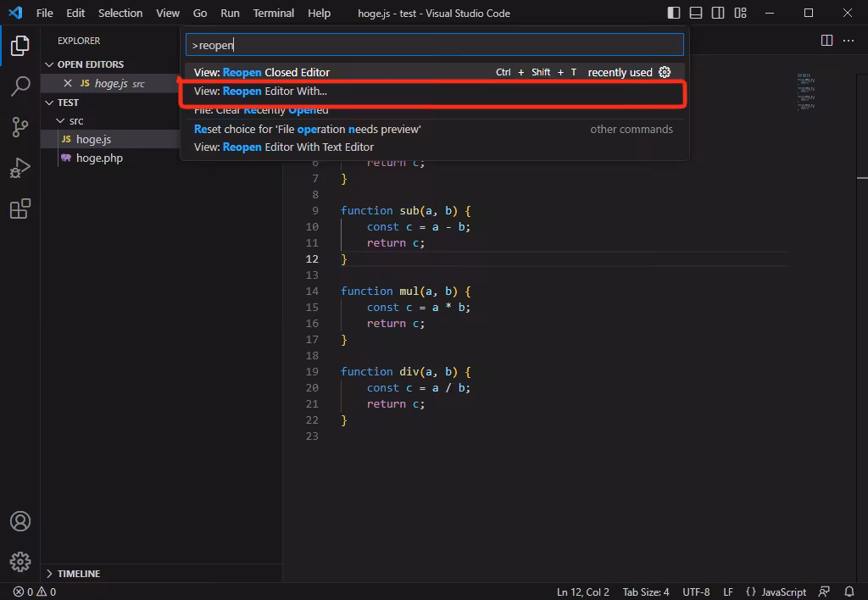The width and height of the screenshot is (868, 600).
Task: Click the function div(a, b) line
Action: pos(406,371)
